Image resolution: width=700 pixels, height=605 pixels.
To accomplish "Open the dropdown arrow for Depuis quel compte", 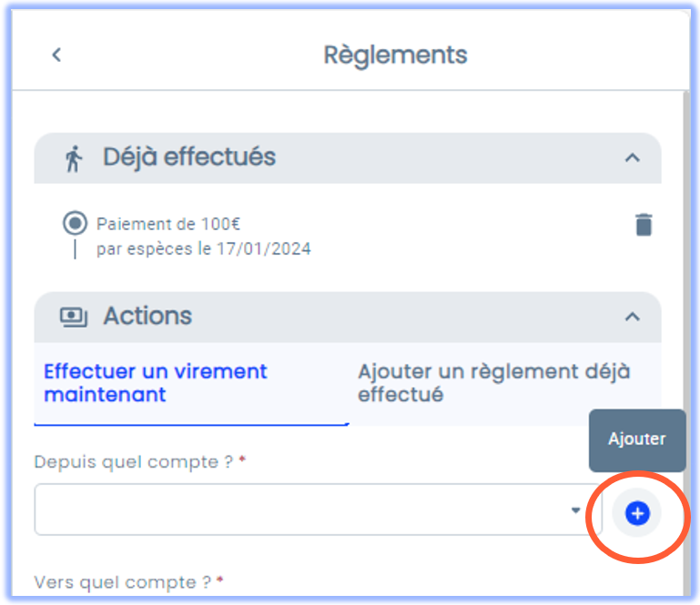I will (575, 510).
